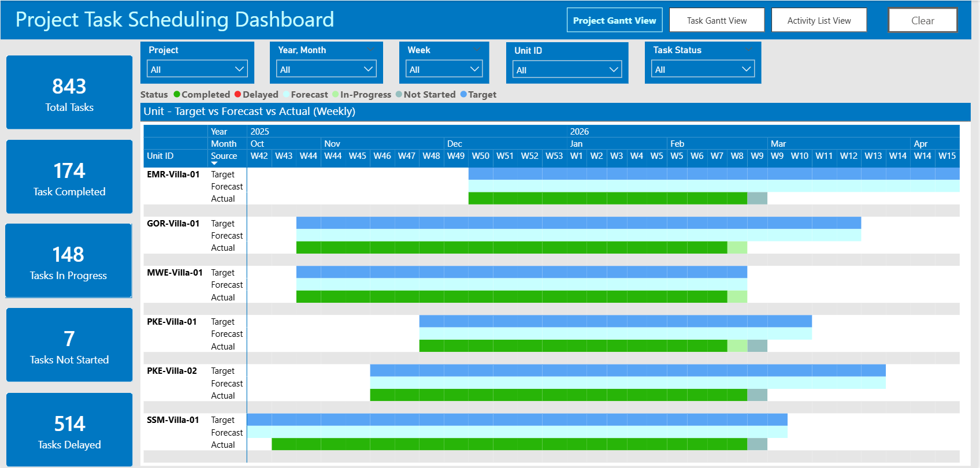The width and height of the screenshot is (980, 468).
Task: Click EMR-Villa-01 blue Target bar
Action: pyautogui.click(x=714, y=174)
